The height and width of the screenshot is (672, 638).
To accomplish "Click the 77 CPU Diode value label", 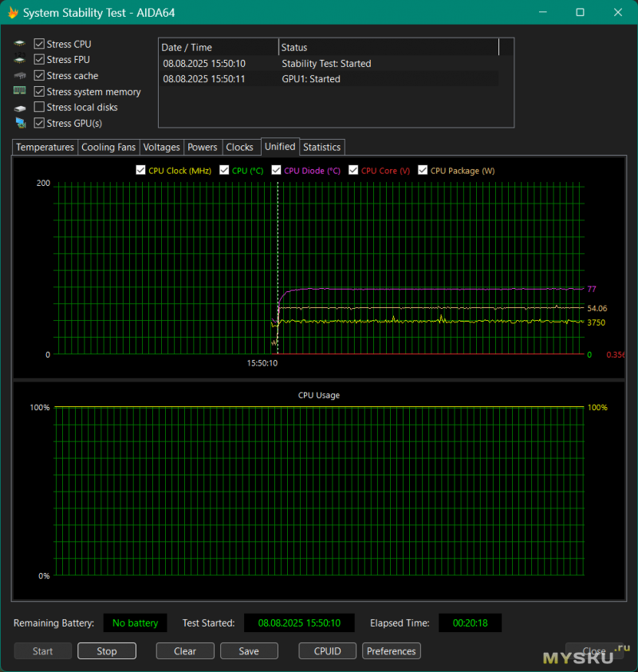I will tap(591, 289).
